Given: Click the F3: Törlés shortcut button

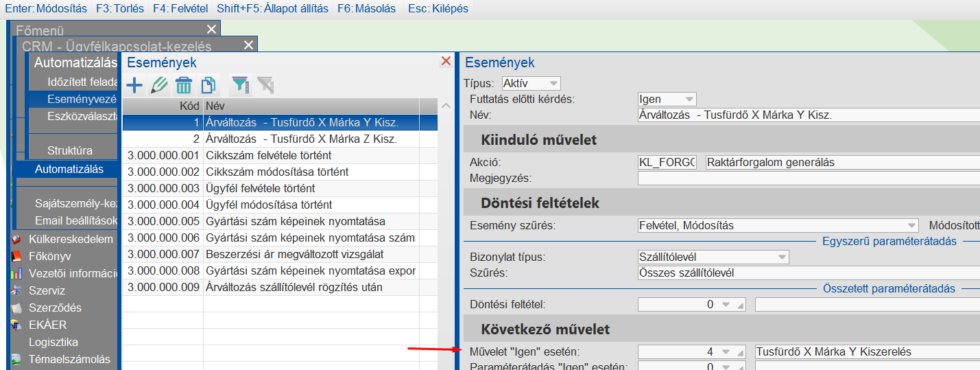Looking at the screenshot, I should coord(119,9).
